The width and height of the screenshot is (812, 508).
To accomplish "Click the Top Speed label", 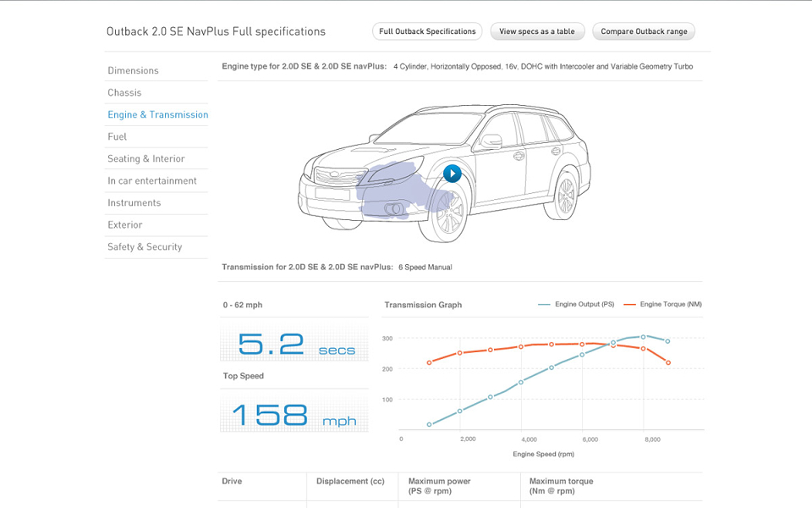I will (244, 376).
